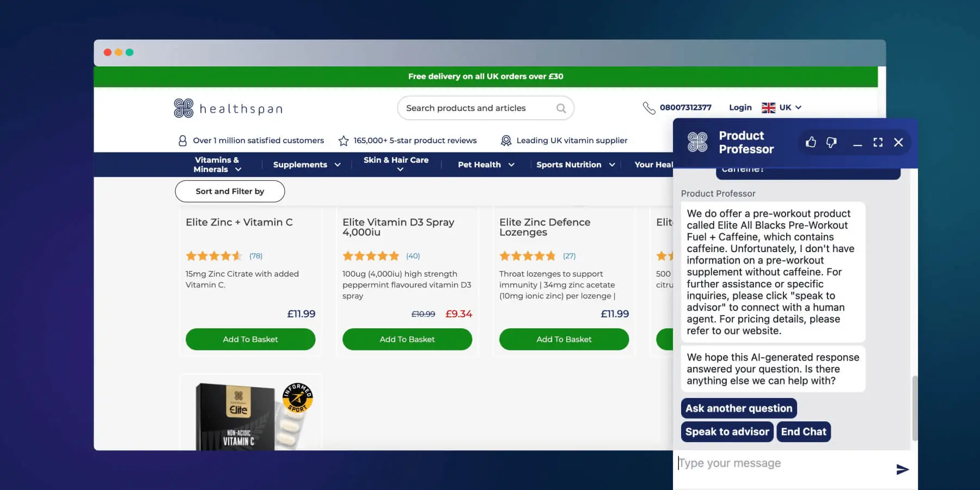Click the red close window dot
Image resolution: width=980 pixels, height=490 pixels.
pos(108,52)
